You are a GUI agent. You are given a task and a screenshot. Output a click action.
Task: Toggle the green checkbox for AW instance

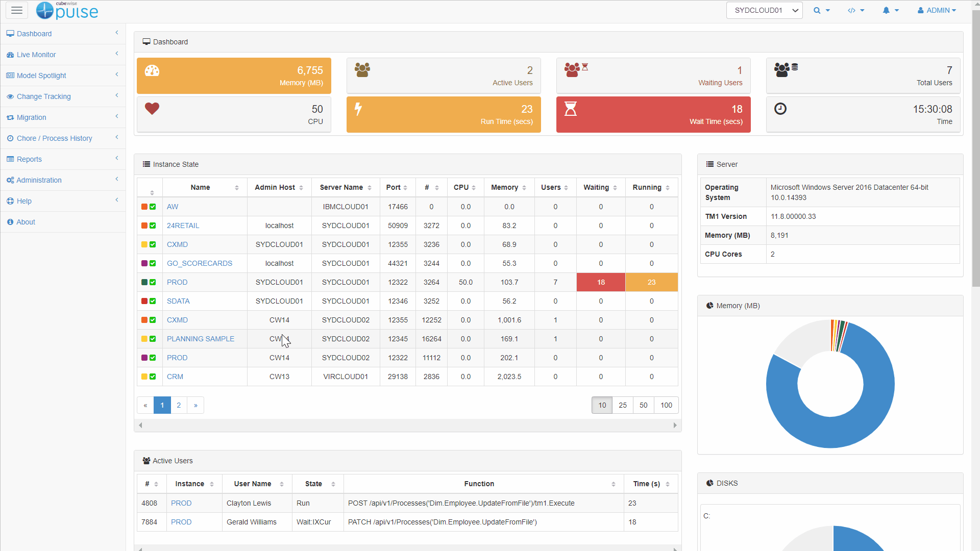[153, 207]
